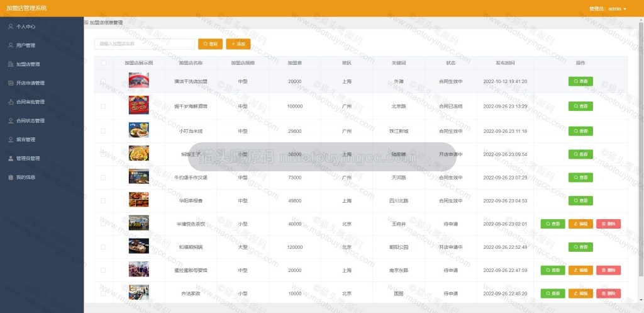
Task: Click the 状态 column header
Action: pos(450,63)
